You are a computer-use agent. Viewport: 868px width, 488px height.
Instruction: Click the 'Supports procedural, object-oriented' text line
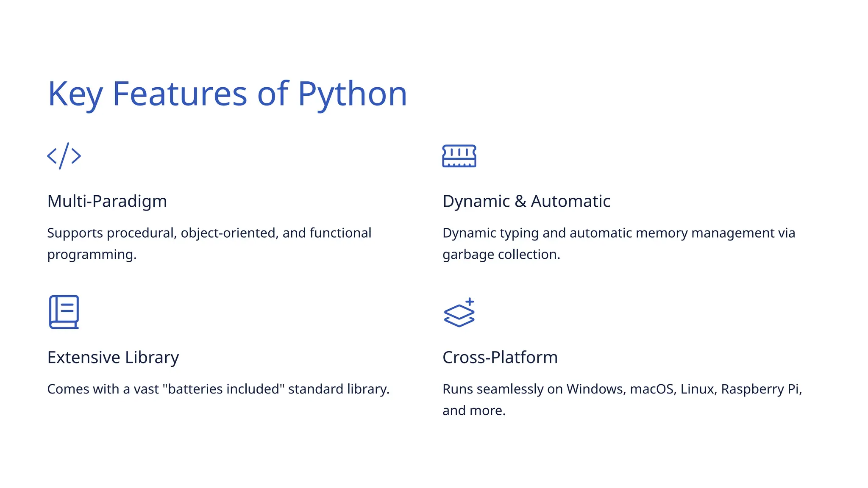[209, 233]
